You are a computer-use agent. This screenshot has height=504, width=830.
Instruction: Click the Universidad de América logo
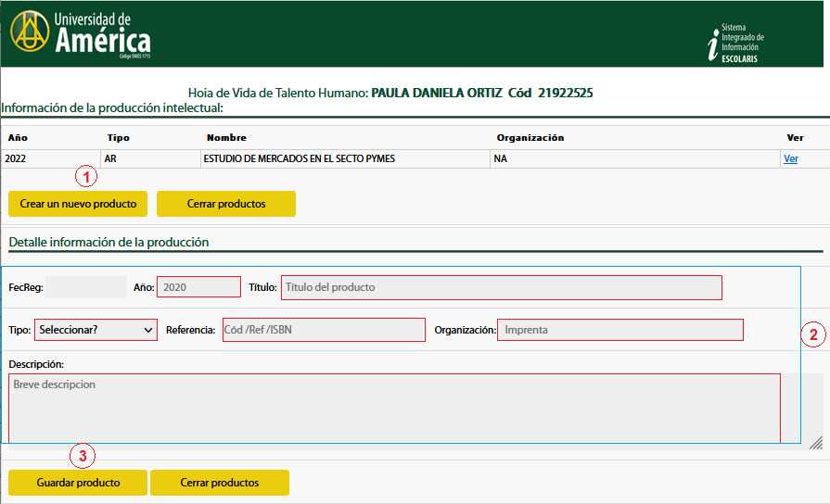(x=81, y=33)
